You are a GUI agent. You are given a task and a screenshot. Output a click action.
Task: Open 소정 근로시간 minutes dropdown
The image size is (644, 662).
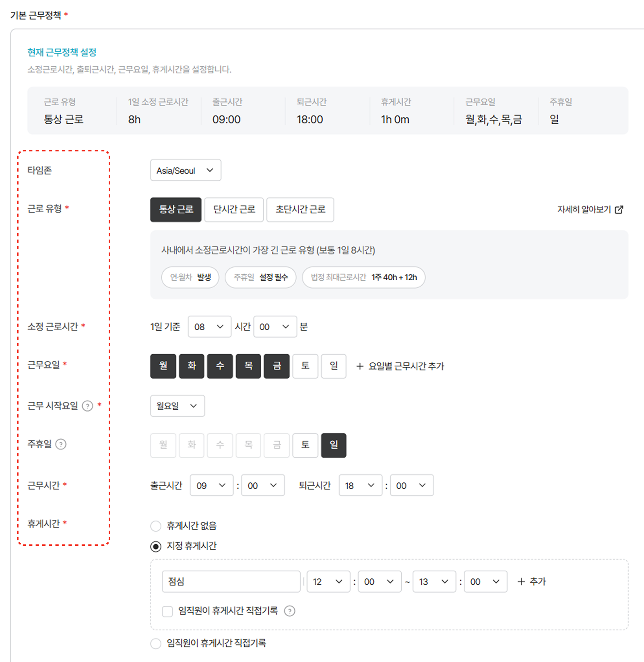pyautogui.click(x=275, y=327)
